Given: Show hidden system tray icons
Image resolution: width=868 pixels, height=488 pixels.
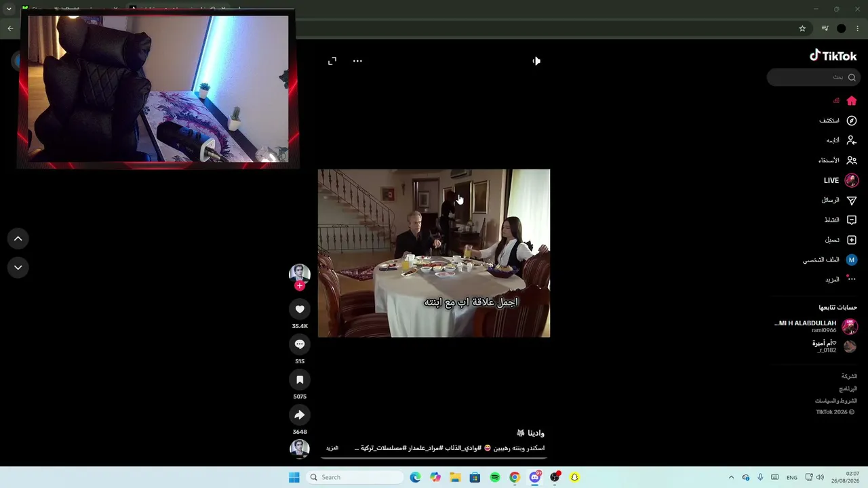Looking at the screenshot, I should 731,477.
